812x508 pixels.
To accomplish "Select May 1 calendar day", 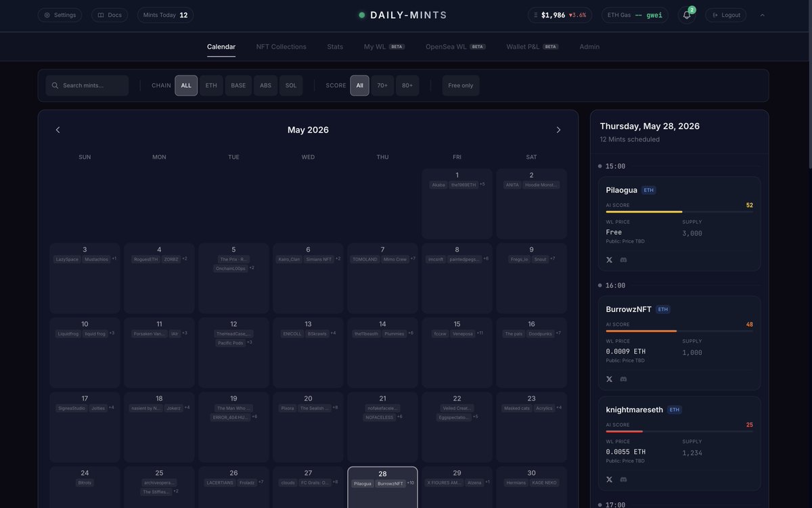I will coord(457,204).
